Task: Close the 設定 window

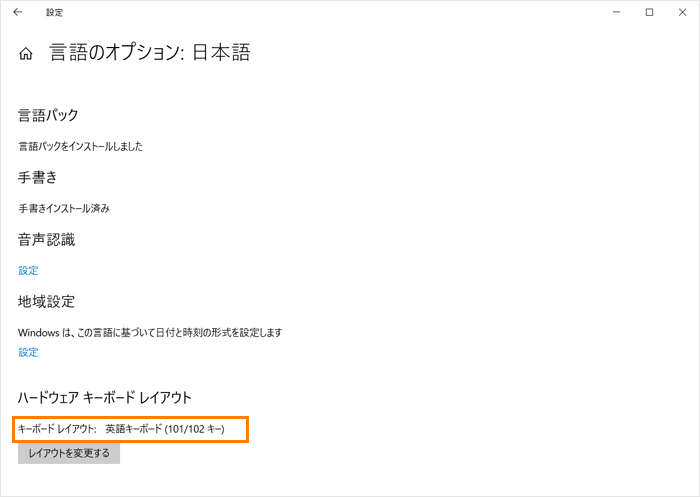Action: pos(682,12)
